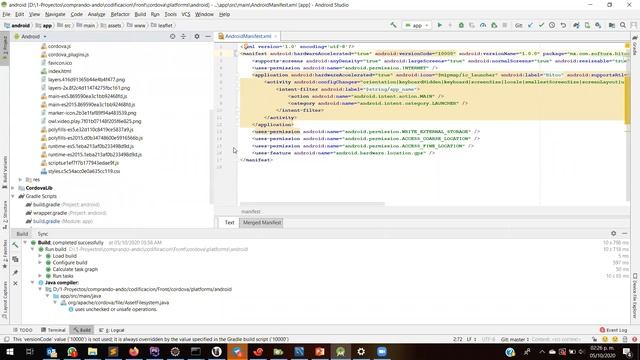Viewport: 640px width, 360px height.
Task: Collapse the Java compiler node
Action: click(x=33, y=282)
